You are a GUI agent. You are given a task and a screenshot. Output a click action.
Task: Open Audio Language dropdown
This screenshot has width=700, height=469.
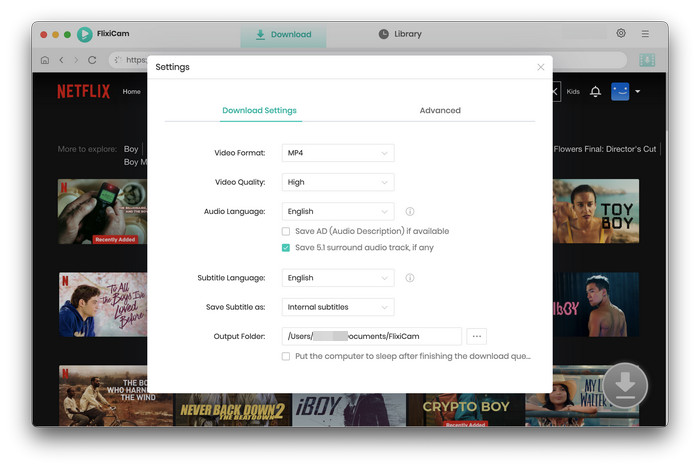(x=338, y=212)
